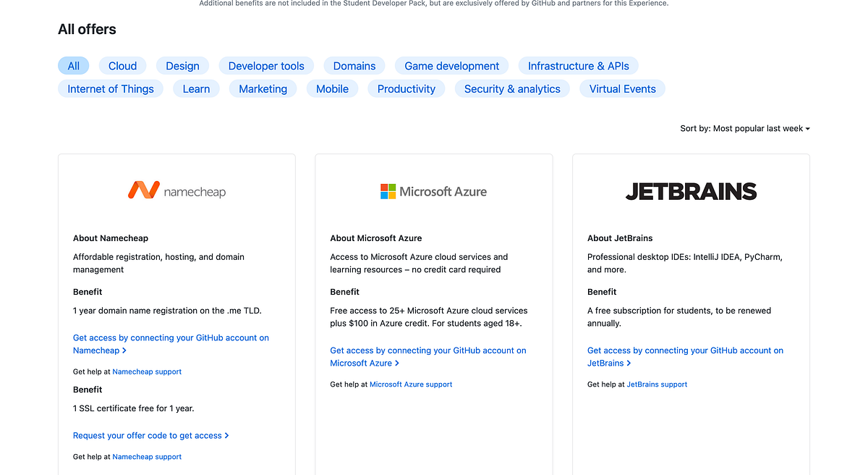
Task: Click the Namecheap logo
Action: click(x=176, y=191)
